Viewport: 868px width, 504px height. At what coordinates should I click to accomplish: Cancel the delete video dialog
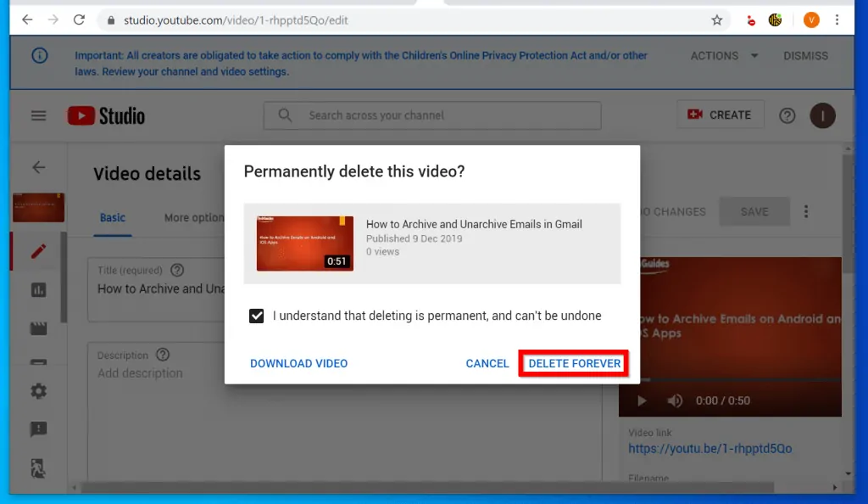(x=487, y=363)
